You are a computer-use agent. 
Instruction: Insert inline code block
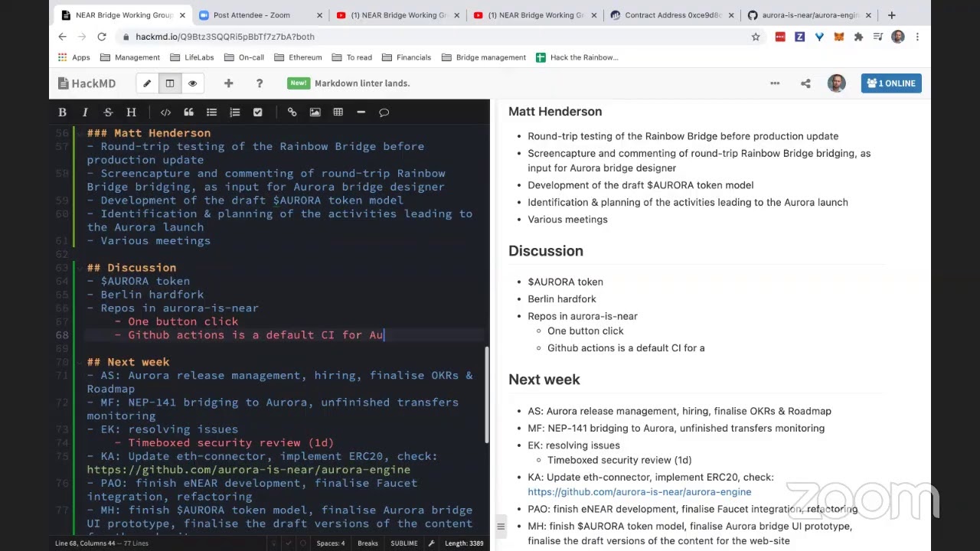click(165, 112)
